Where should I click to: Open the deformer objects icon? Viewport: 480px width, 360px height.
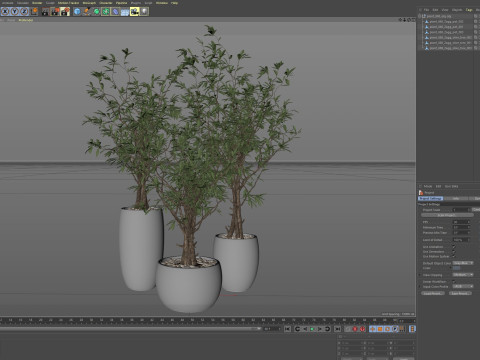click(x=115, y=12)
